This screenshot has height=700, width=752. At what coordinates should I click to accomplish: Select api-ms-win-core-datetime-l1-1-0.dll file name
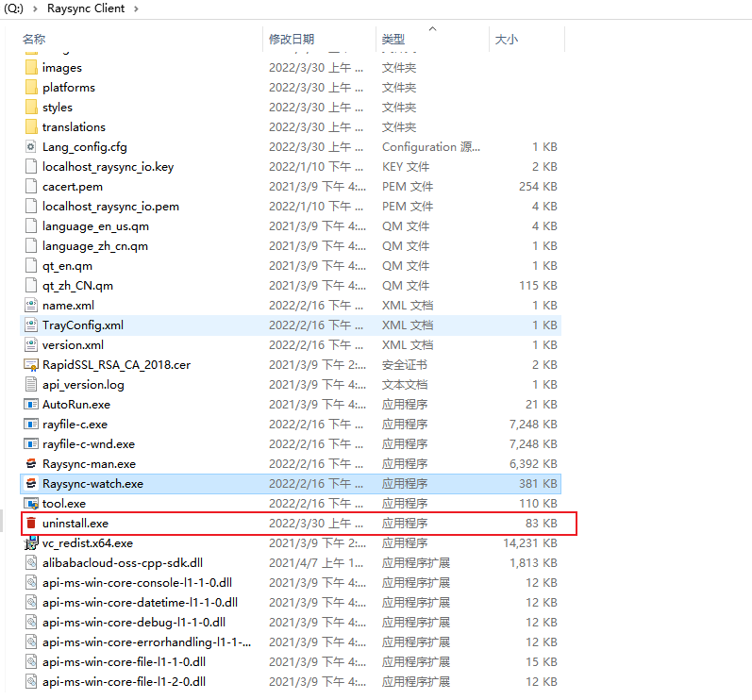pos(140,602)
